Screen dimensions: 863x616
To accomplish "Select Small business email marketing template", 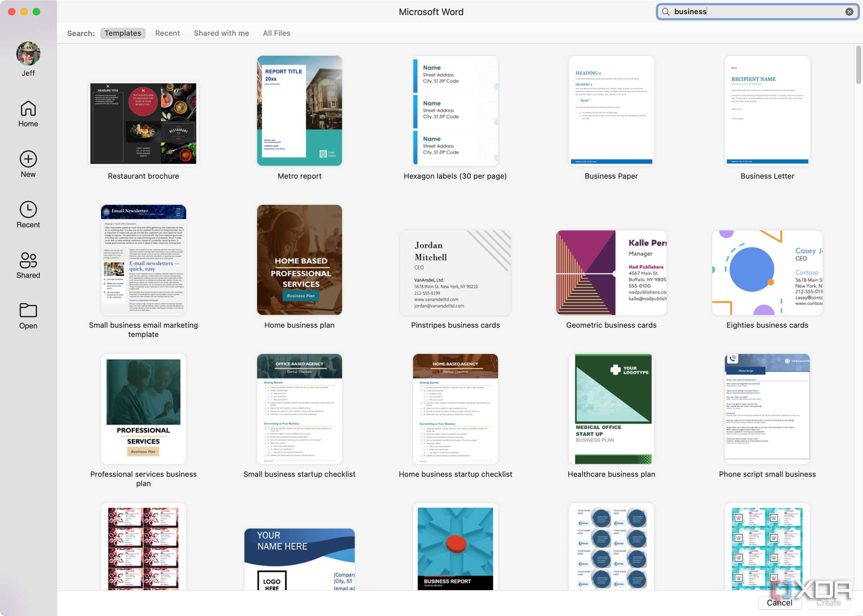I will click(143, 260).
